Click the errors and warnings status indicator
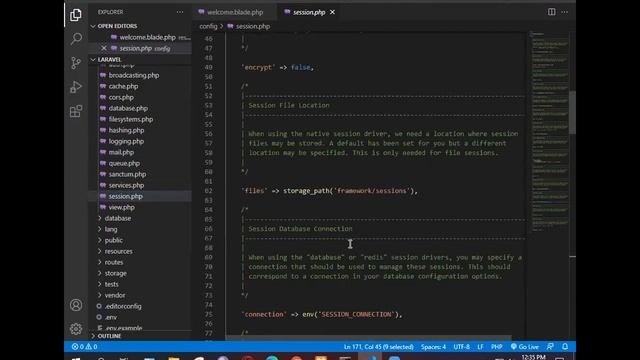The height and width of the screenshot is (360, 640). 84,347
